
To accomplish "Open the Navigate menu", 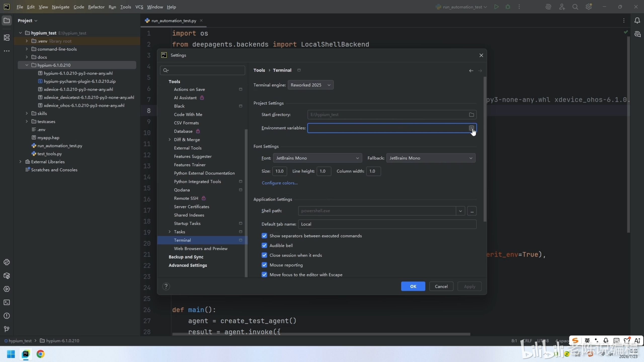I will click(61, 7).
